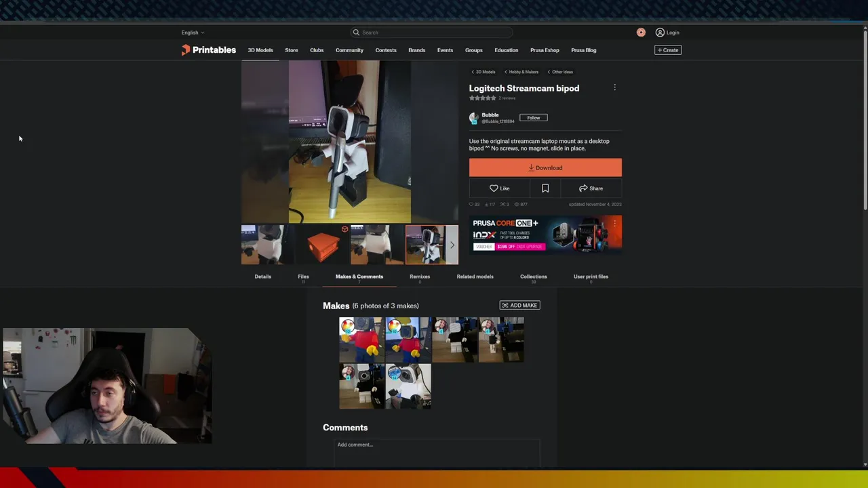Go back to 3D Models breadcrumb

484,72
